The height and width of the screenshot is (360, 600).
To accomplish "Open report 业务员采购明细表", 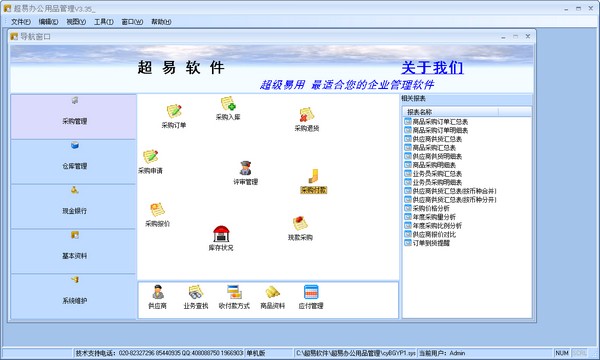I will click(433, 182).
